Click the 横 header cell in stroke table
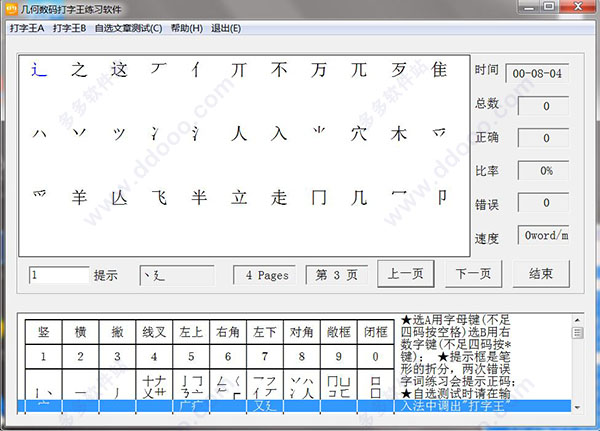This screenshot has height=431, width=600. [80, 332]
